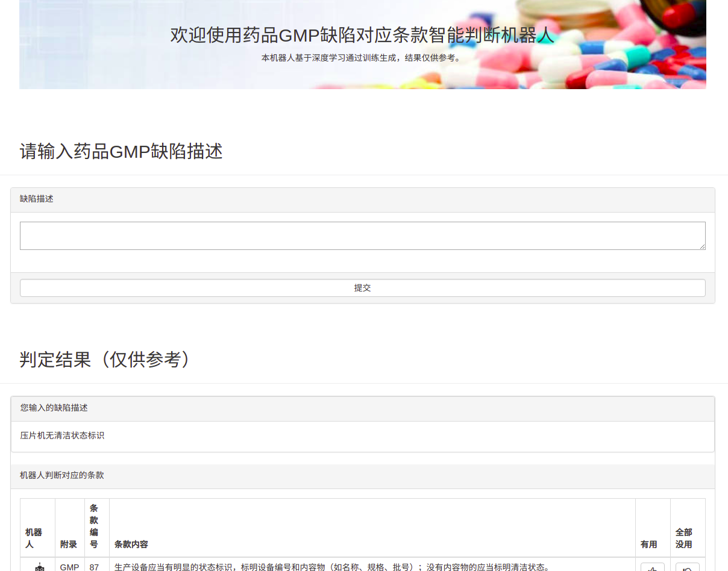This screenshot has height=571, width=728.
Task: Click the thumbs-up button in first result row
Action: click(x=652, y=567)
